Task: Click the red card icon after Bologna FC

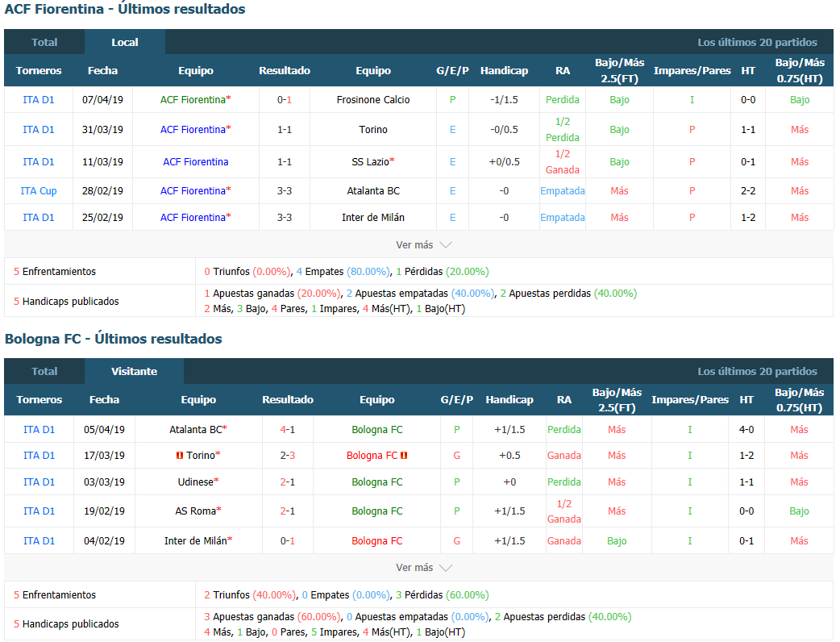Action: point(404,456)
